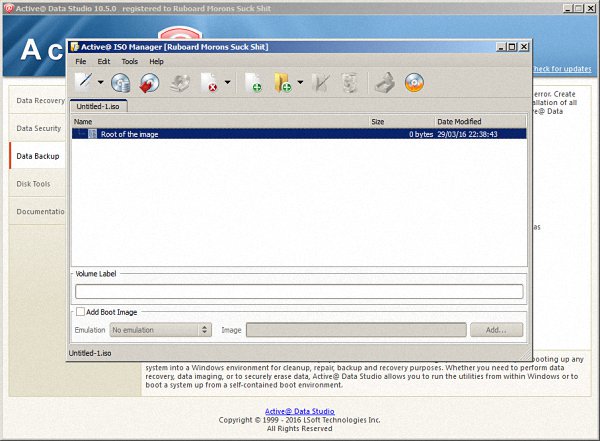The width and height of the screenshot is (600, 441).
Task: Click the add file icon
Action: 253,83
